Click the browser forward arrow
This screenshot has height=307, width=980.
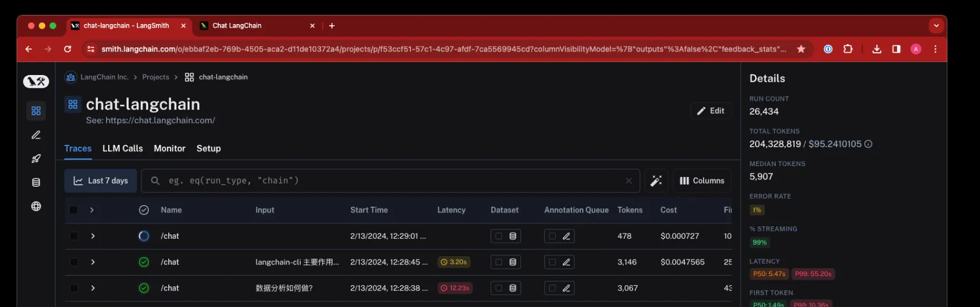click(48, 49)
